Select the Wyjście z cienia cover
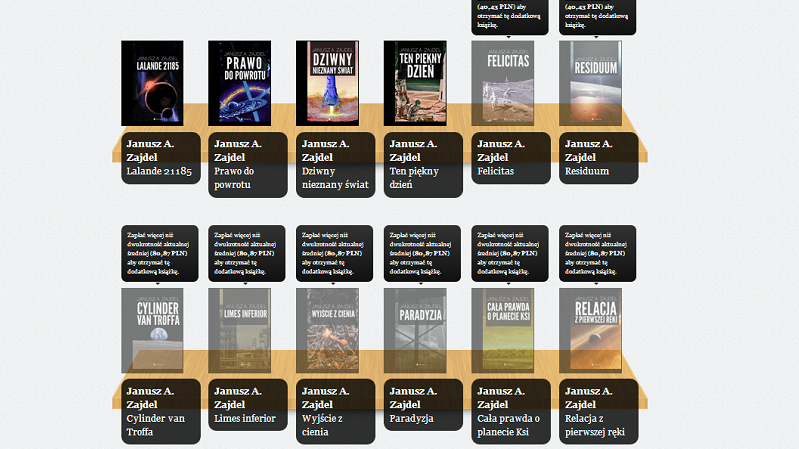Screen dimensions: 799x449 click(327, 331)
